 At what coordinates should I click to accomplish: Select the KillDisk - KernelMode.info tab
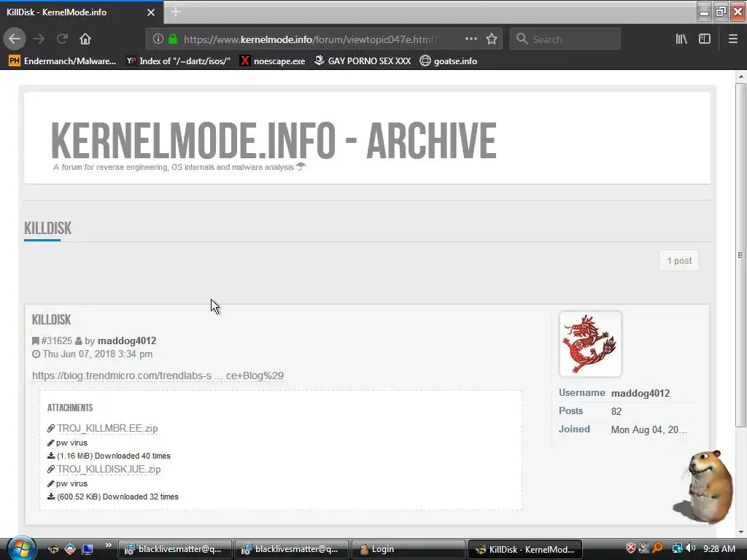(82, 12)
